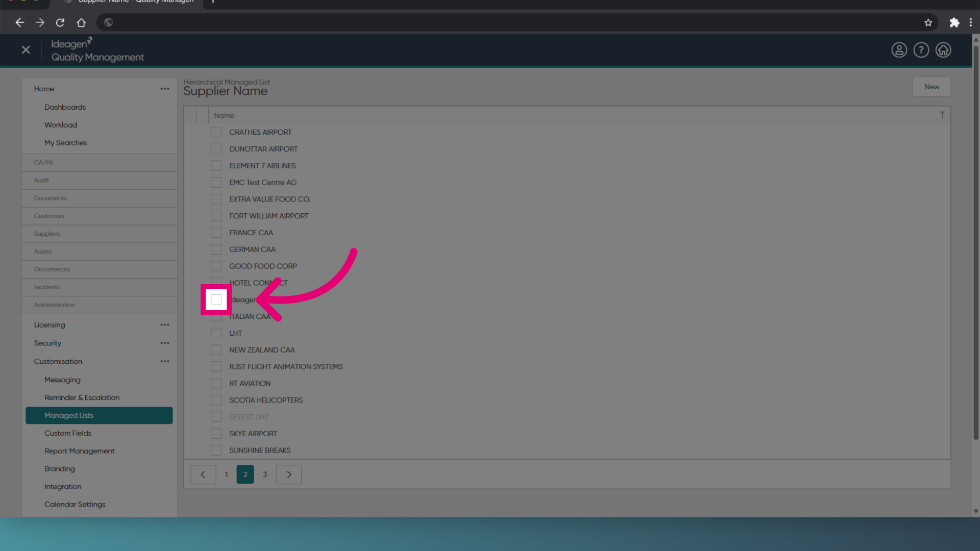Tick the checkbox for DUNOTTAR AIRPORT

point(216,149)
